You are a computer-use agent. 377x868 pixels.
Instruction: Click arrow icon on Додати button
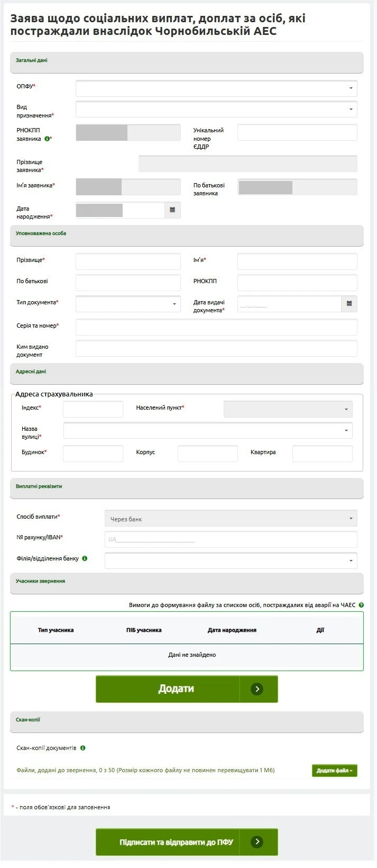coord(257,689)
